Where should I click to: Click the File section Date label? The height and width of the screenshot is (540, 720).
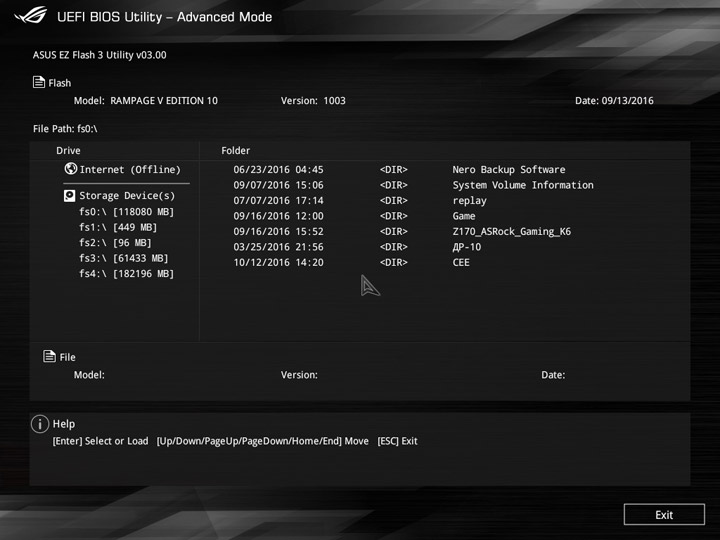point(553,375)
